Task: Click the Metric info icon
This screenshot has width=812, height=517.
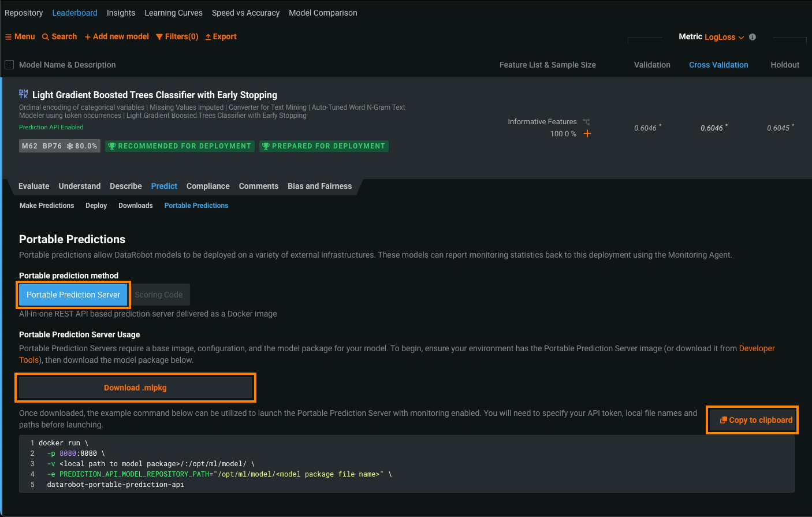Action: pos(753,37)
